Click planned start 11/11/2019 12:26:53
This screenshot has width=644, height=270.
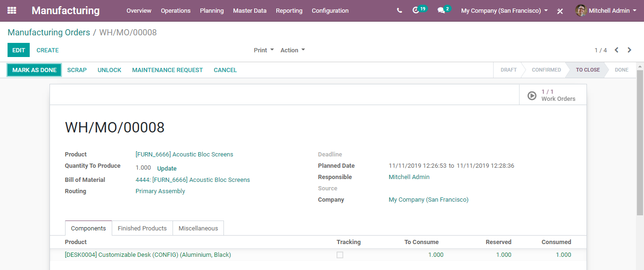pyautogui.click(x=417, y=165)
